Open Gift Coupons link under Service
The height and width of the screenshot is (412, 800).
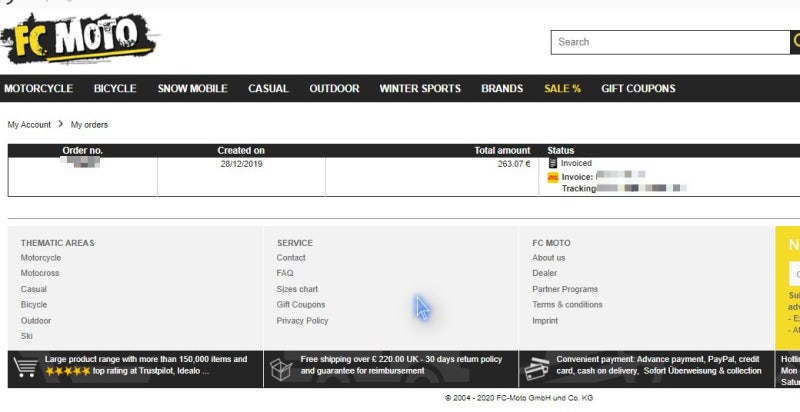[x=301, y=304]
